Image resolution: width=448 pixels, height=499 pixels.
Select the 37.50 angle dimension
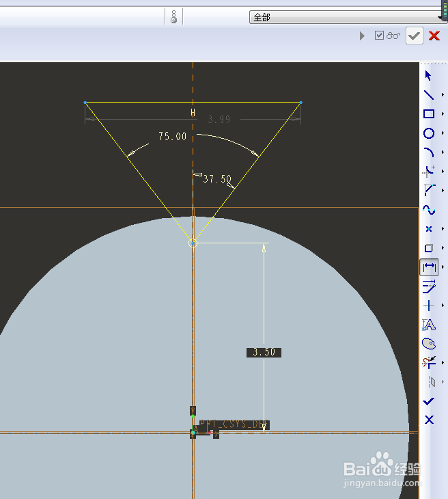click(x=217, y=179)
